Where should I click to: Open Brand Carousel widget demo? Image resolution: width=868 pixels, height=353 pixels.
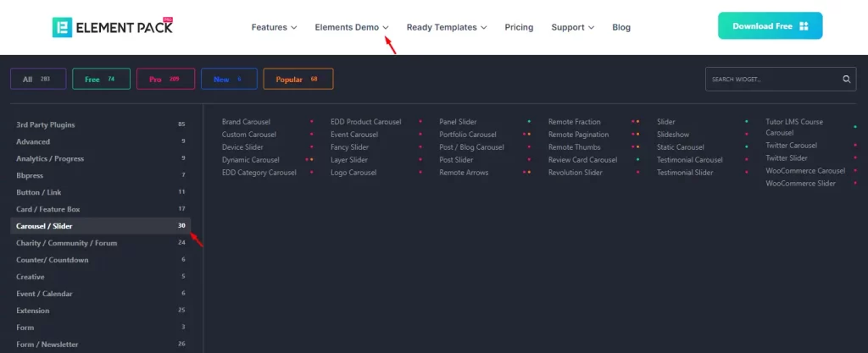point(246,122)
